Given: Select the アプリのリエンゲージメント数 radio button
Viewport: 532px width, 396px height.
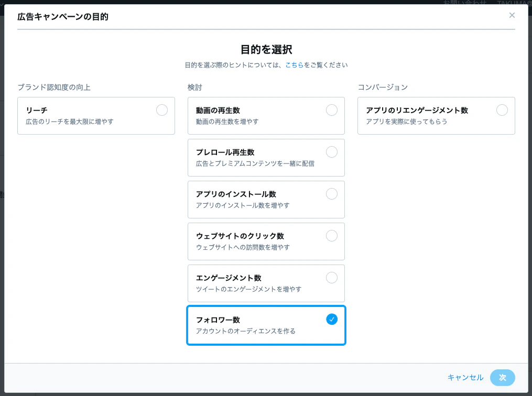Looking at the screenshot, I should 502,110.
